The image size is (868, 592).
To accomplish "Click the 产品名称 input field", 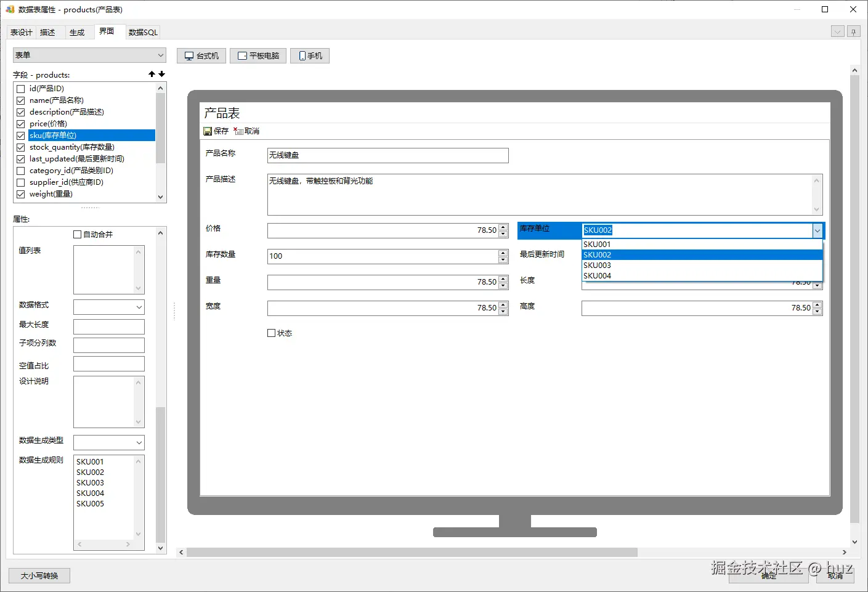I will tap(388, 155).
